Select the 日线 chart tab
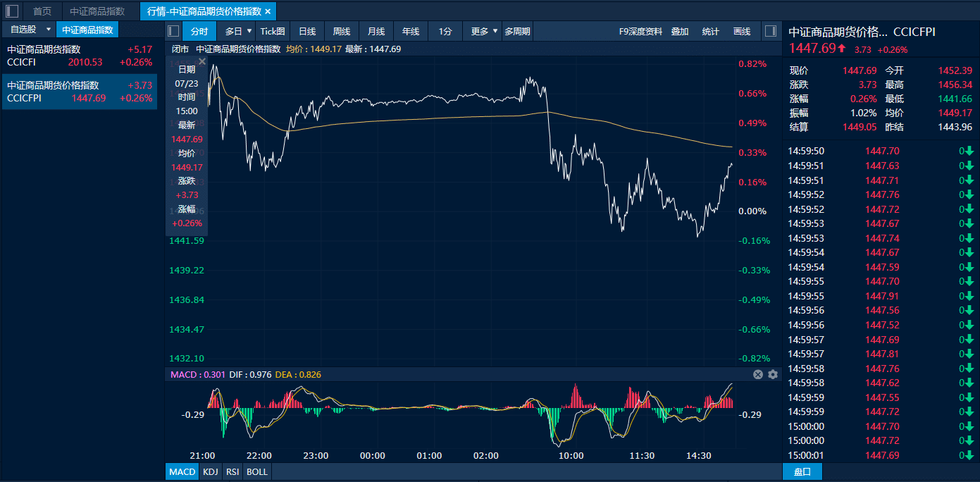Image resolution: width=980 pixels, height=482 pixels. [x=307, y=31]
